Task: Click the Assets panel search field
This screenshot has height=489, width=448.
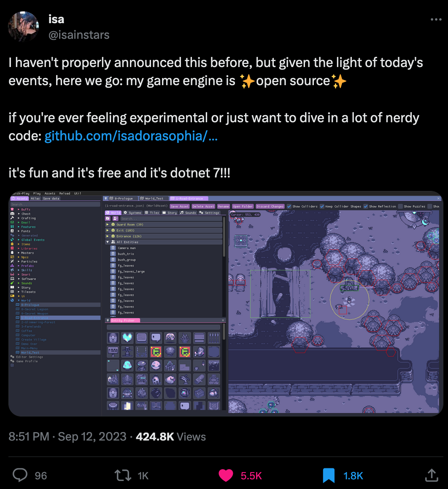Action: (x=55, y=204)
